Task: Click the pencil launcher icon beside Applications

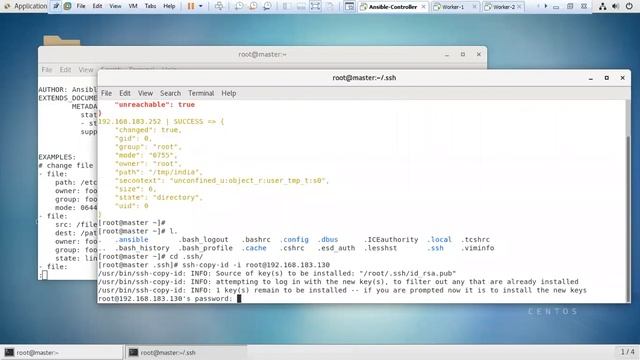Action: point(56,6)
